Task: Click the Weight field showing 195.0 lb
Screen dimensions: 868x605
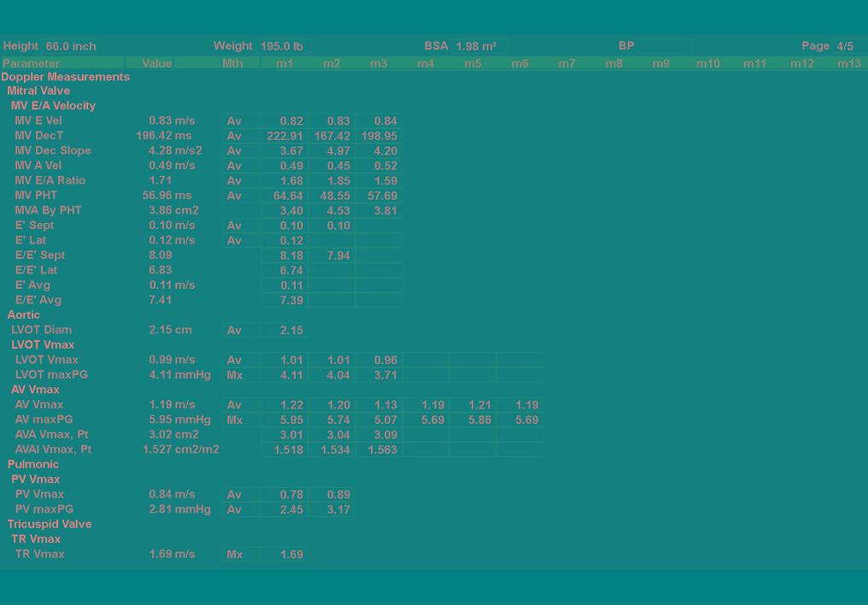Action: 283,46
